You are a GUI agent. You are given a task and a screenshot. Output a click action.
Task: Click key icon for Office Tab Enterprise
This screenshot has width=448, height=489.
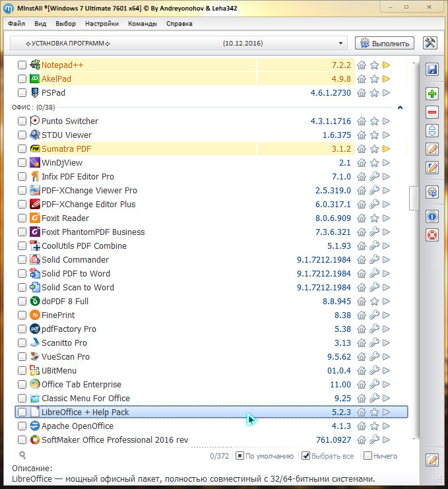click(374, 384)
